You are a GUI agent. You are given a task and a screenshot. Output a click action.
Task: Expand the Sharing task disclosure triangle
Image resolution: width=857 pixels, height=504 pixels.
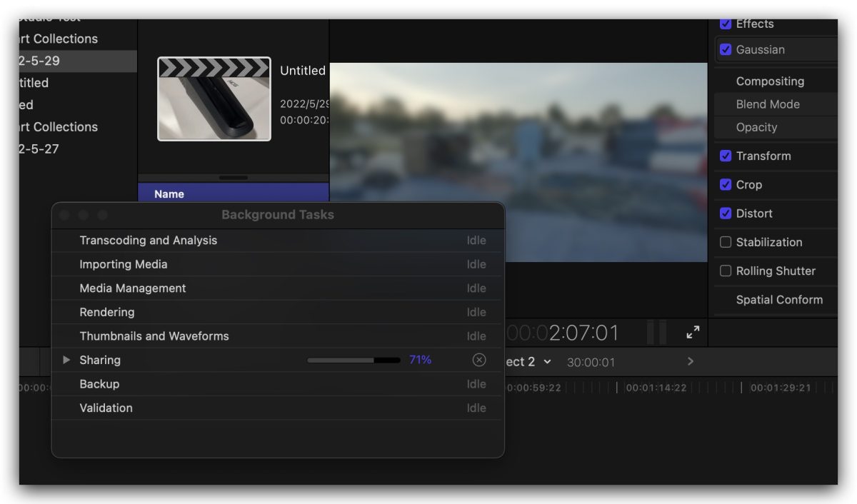pyautogui.click(x=66, y=360)
